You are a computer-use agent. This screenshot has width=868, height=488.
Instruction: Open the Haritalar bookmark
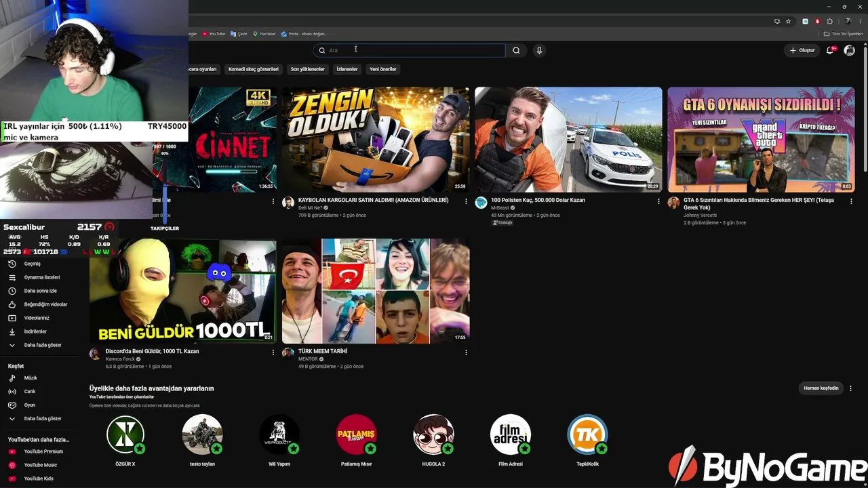[264, 34]
